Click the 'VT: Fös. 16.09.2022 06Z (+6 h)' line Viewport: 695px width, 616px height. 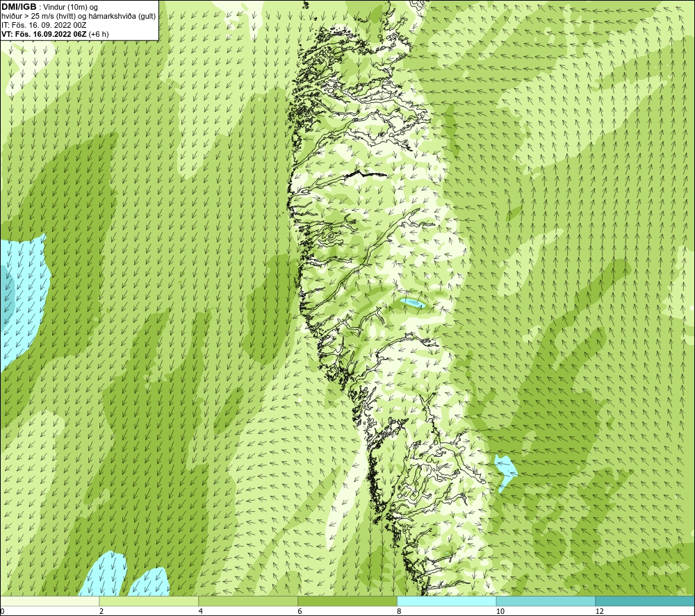[55, 34]
